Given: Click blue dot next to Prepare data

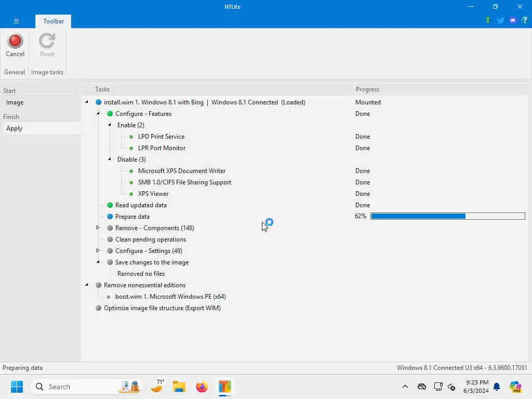Looking at the screenshot, I should 110,217.
